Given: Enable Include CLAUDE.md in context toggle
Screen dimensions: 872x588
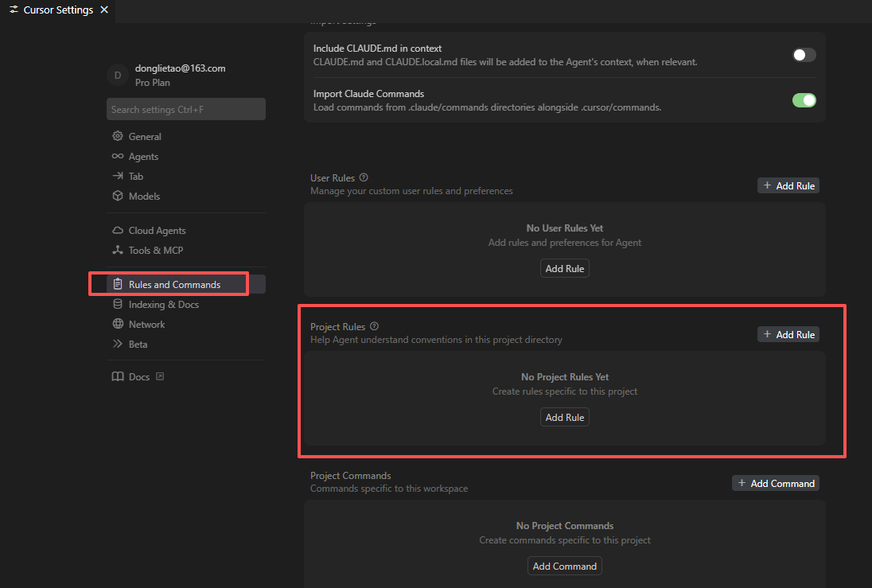Looking at the screenshot, I should 804,55.
